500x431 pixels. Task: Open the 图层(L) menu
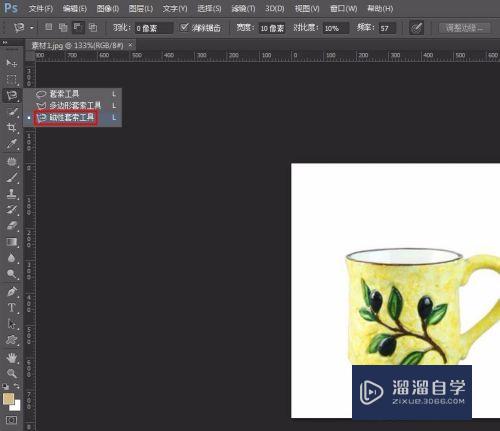click(x=141, y=8)
